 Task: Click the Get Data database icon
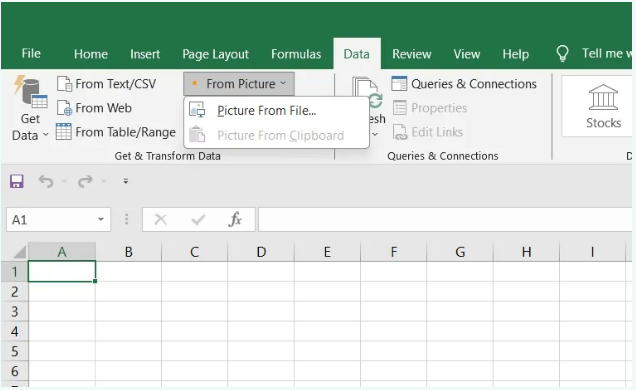(x=31, y=92)
